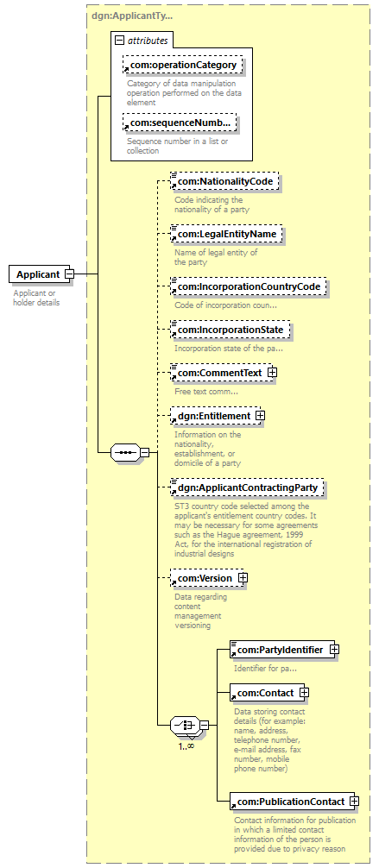Expand the com:CommentText plus icon
The height and width of the screenshot is (868, 379).
tap(272, 373)
